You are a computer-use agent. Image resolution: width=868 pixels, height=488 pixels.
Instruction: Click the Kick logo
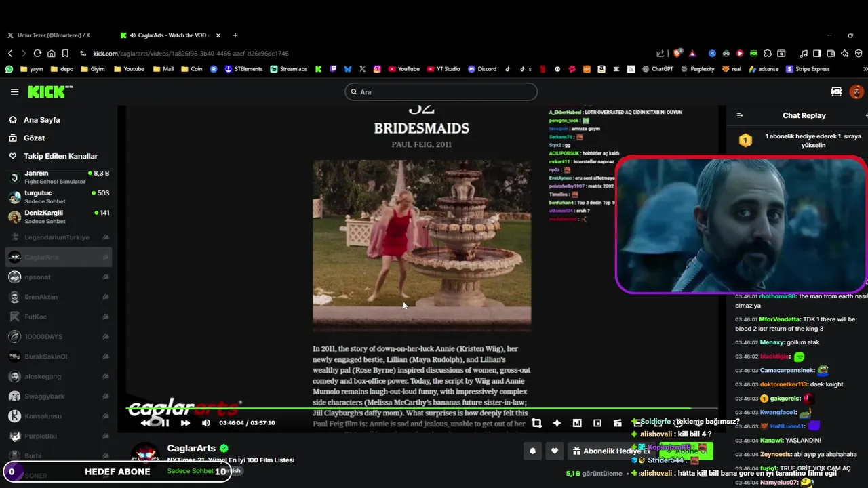pos(50,91)
